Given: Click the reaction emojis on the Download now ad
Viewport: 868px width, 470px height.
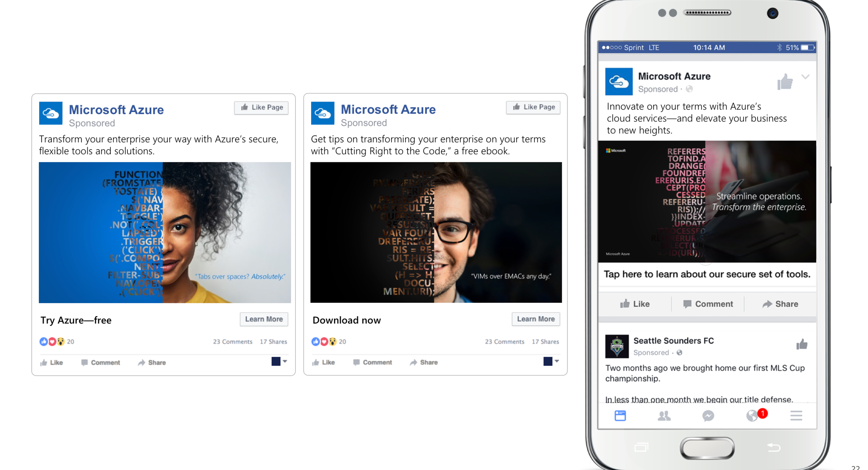Looking at the screenshot, I should pyautogui.click(x=324, y=342).
